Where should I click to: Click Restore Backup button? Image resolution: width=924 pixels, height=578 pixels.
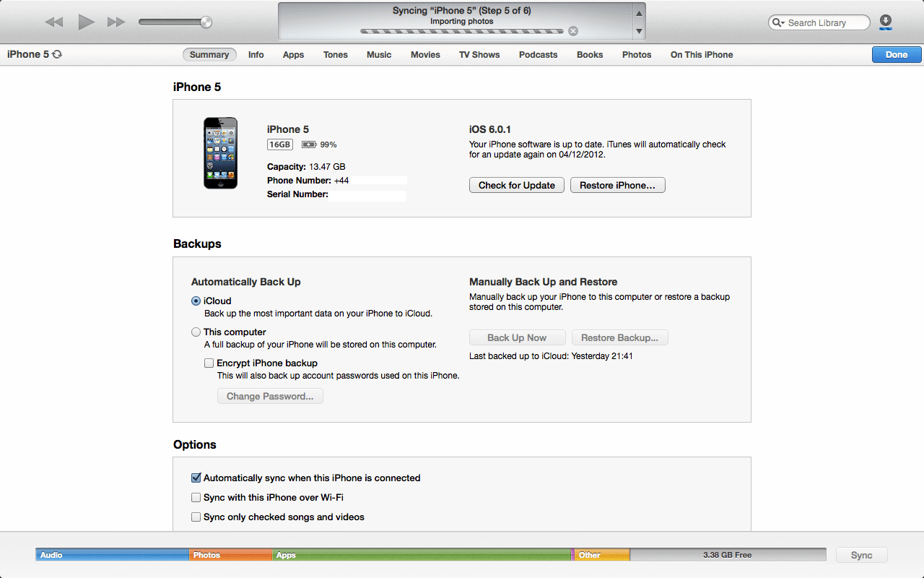point(620,338)
